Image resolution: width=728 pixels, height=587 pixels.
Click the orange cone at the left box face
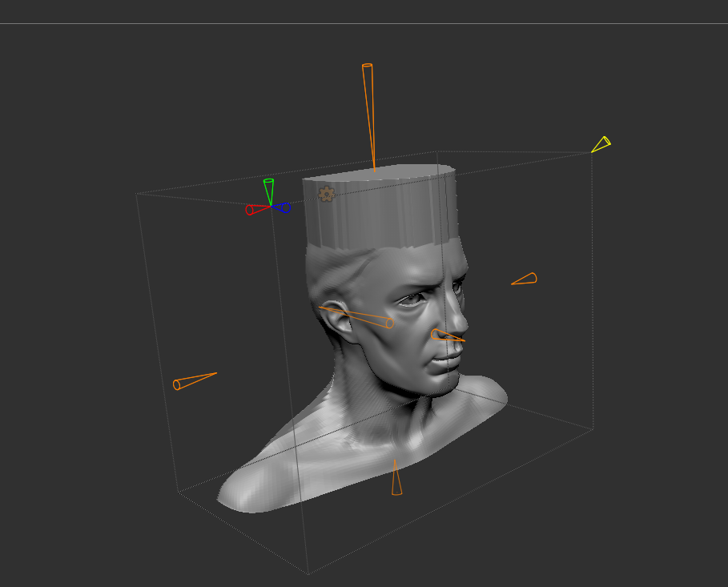(195, 381)
